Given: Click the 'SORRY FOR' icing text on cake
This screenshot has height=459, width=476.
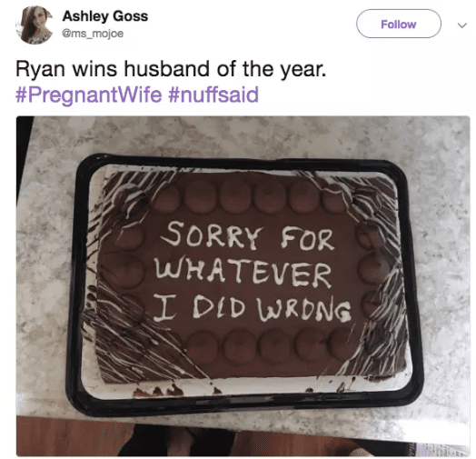Looking at the screenshot, I should pos(247,236).
